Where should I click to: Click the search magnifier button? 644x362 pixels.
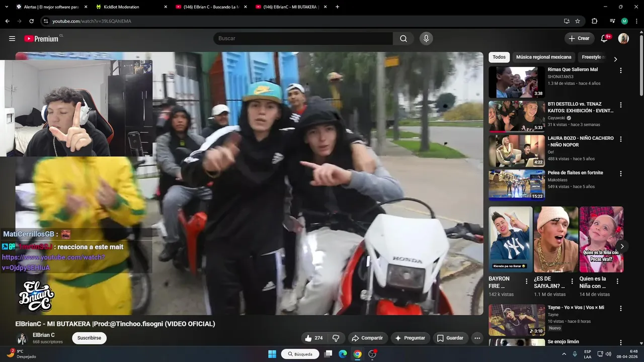pos(404,39)
